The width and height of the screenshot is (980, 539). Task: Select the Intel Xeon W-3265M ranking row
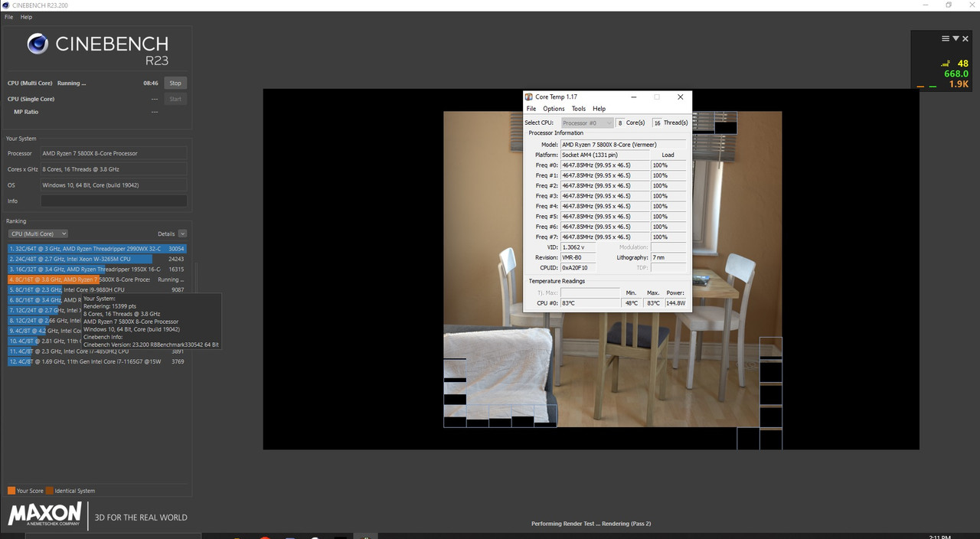[97, 259]
